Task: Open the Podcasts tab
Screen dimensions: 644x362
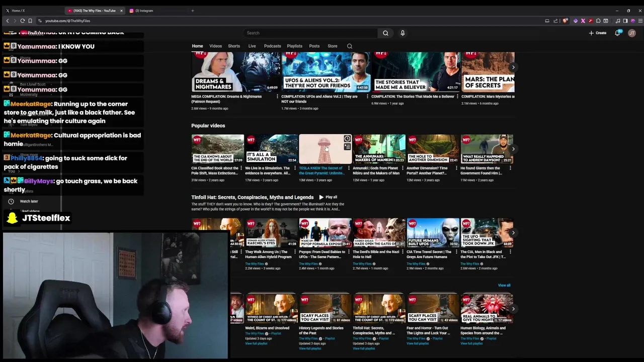Action: (272, 46)
